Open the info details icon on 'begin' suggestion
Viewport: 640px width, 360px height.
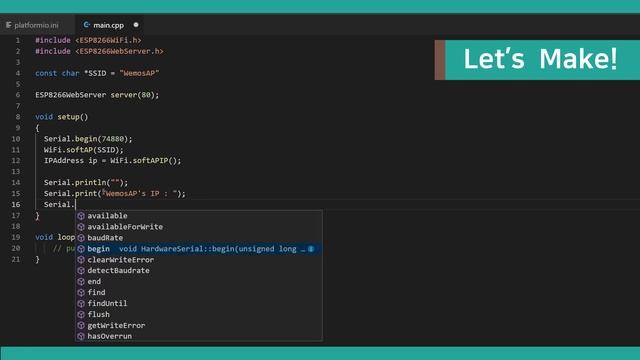coord(311,249)
